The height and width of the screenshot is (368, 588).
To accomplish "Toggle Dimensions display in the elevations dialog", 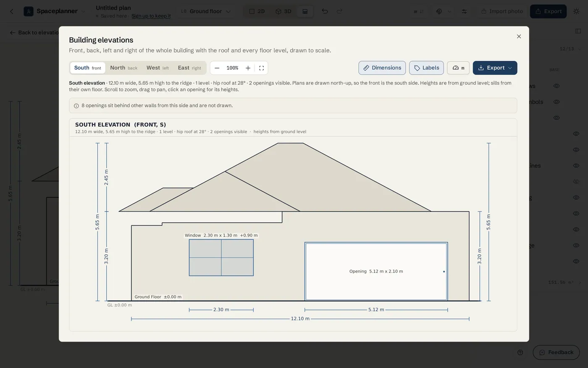I will click(382, 68).
